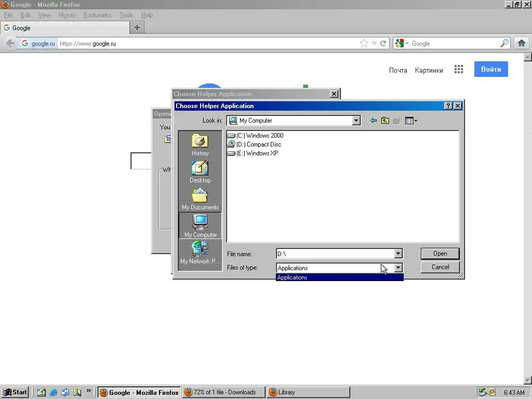Click the Firefox URL address field
Image resolution: width=532 pixels, height=399 pixels.
pyautogui.click(x=208, y=44)
